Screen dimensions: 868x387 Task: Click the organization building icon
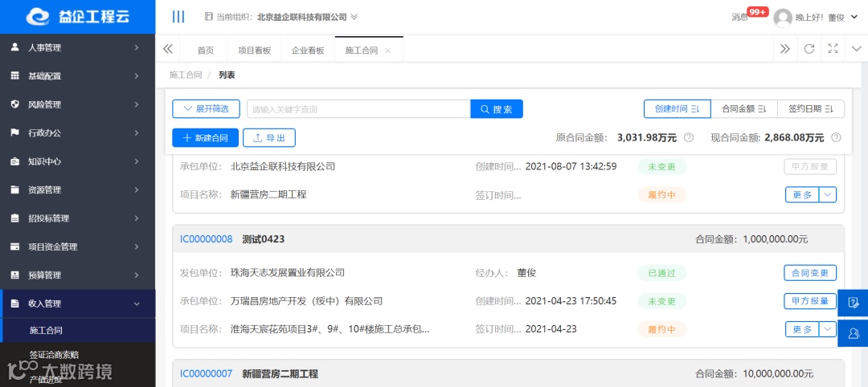click(209, 17)
